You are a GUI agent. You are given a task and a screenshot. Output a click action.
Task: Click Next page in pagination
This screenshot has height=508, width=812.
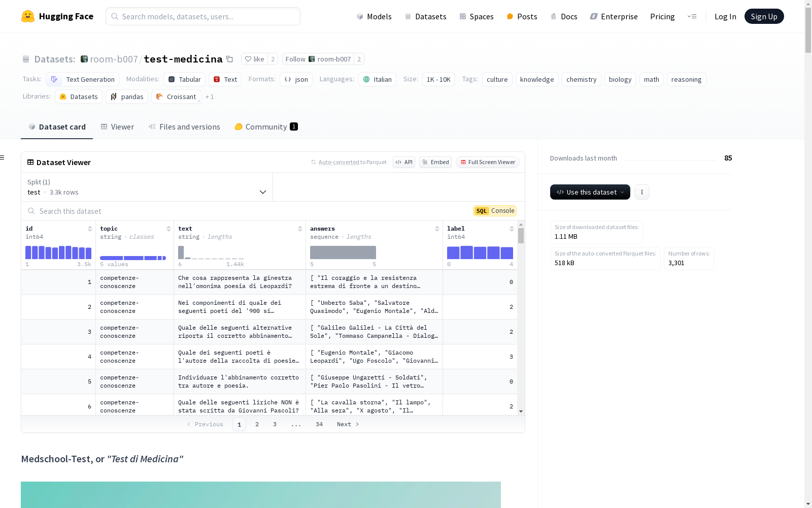click(x=348, y=424)
